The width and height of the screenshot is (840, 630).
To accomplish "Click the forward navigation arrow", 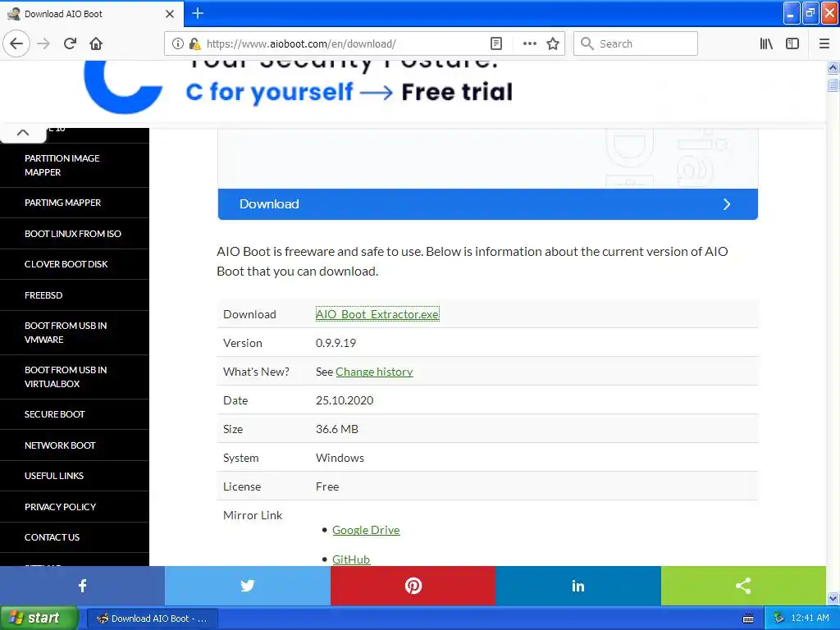I will [x=43, y=43].
